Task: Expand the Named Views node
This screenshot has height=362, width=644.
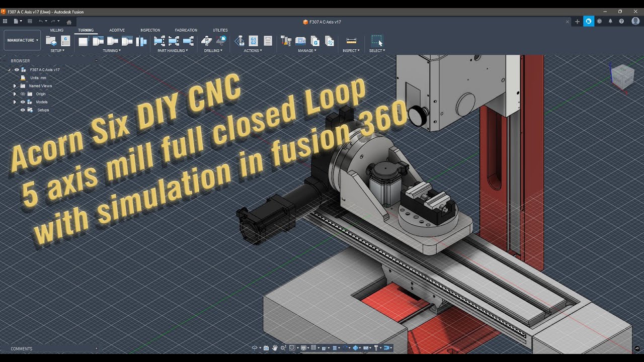Action: 15,86
